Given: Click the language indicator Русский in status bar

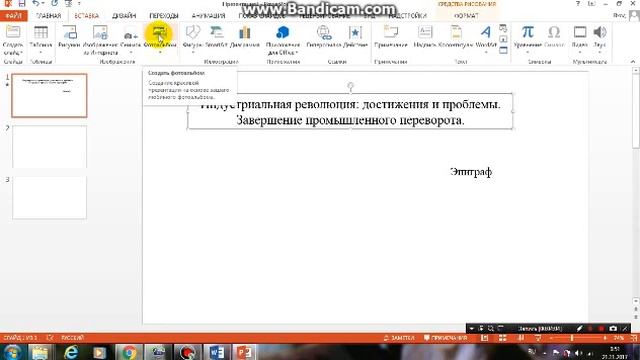Looking at the screenshot, I should [72, 338].
